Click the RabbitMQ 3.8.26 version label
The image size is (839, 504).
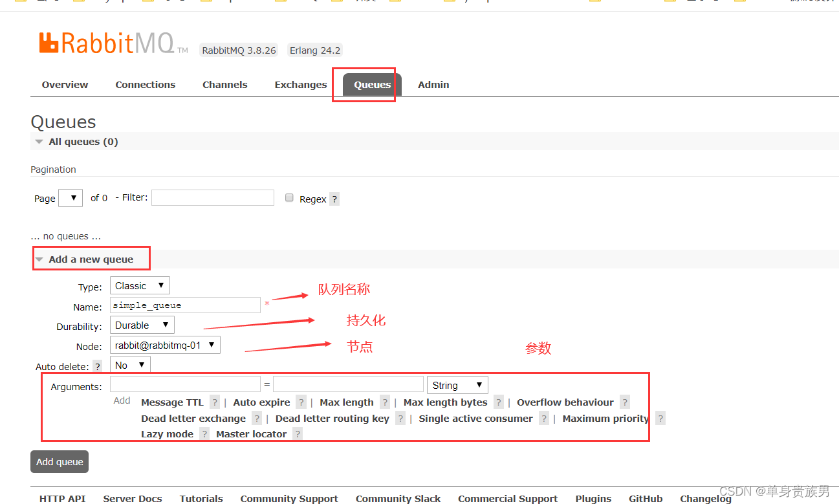pos(239,50)
